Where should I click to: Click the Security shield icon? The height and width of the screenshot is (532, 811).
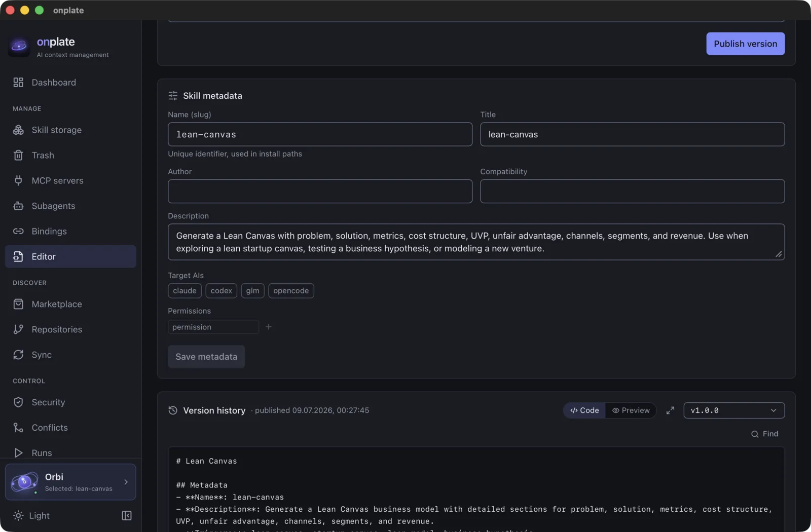point(18,402)
